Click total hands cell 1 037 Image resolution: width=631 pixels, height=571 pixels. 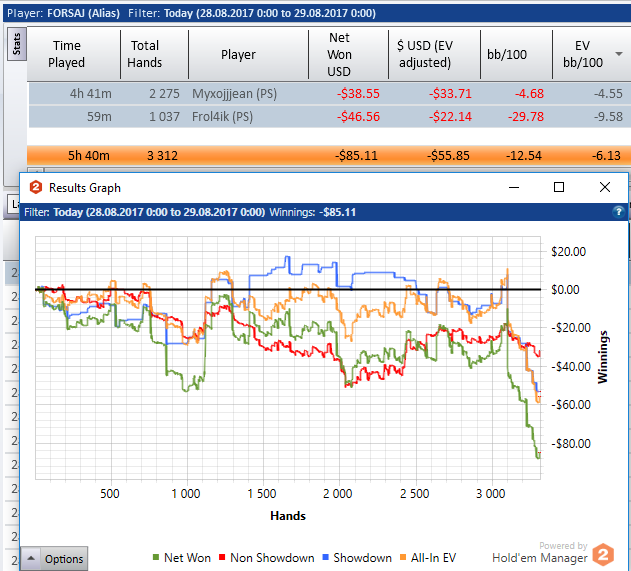coord(164,117)
